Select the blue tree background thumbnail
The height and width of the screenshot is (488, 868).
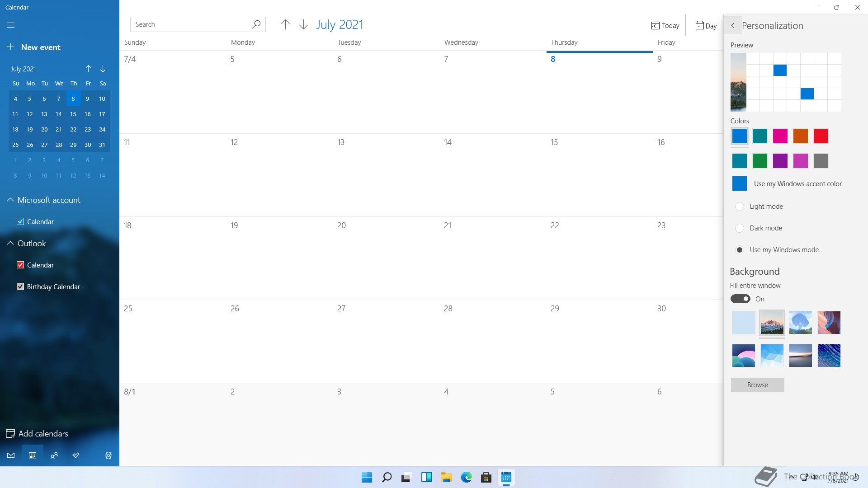(801, 323)
